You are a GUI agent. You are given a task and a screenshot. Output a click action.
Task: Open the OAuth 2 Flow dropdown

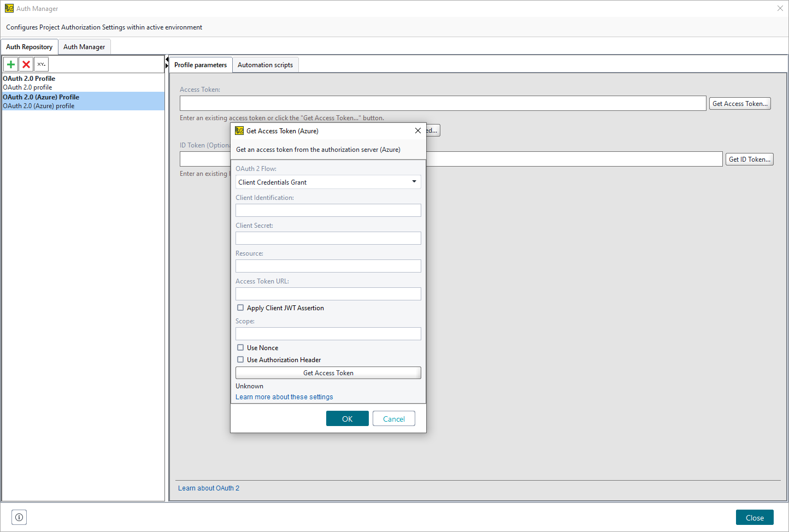(414, 181)
